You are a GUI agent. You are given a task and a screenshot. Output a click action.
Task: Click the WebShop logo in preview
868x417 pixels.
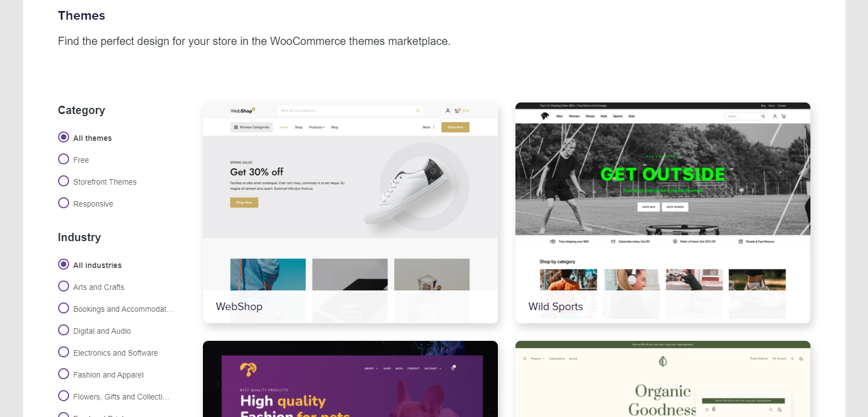[x=242, y=111]
